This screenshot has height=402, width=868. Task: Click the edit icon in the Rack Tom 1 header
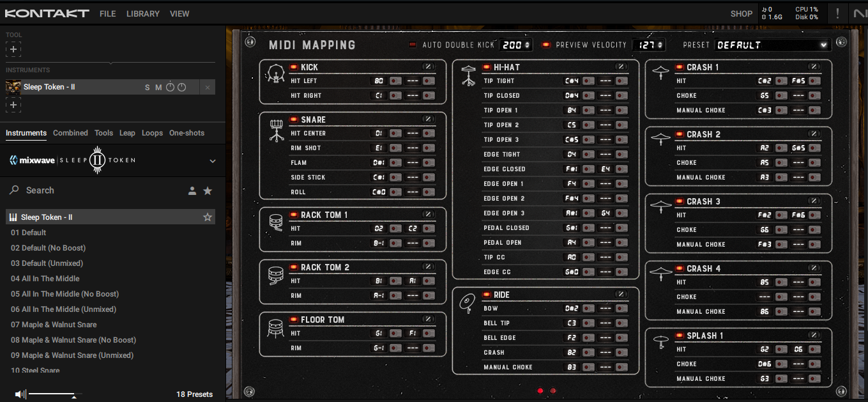point(428,214)
